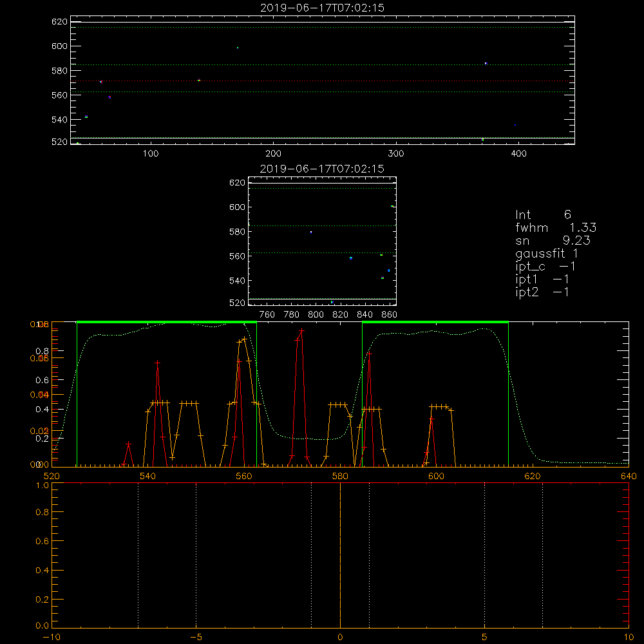644x644 pixels.
Task: Click x-axis label -10 on bottom plot
Action: point(52,637)
